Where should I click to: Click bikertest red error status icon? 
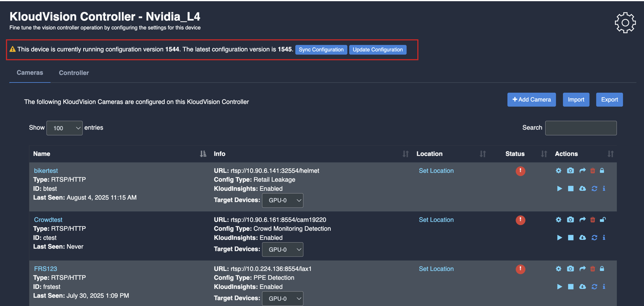click(520, 171)
